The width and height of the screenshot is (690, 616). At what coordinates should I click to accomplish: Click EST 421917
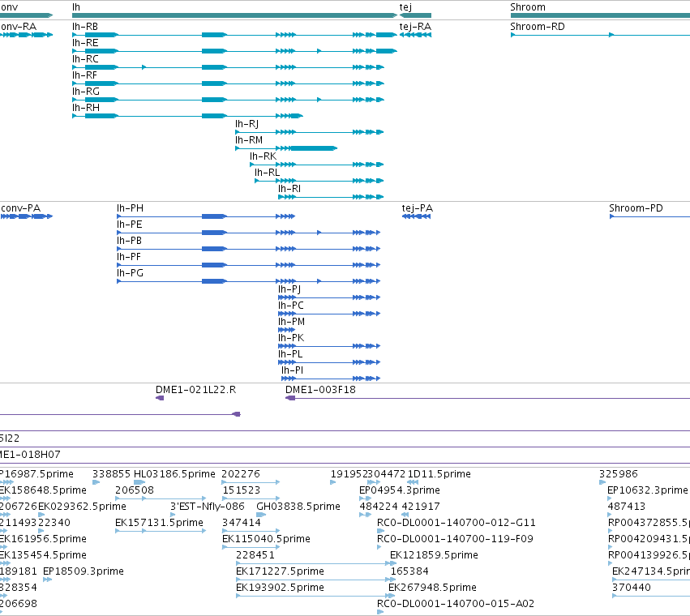[x=420, y=507]
